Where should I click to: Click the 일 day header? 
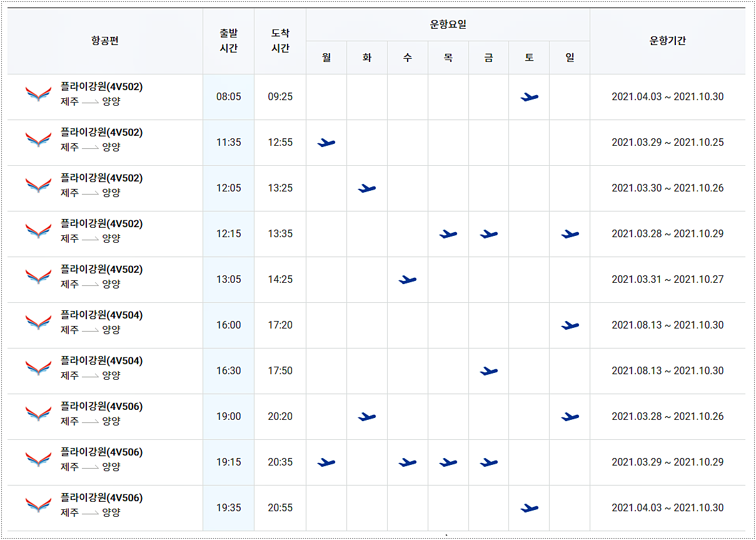[570, 58]
